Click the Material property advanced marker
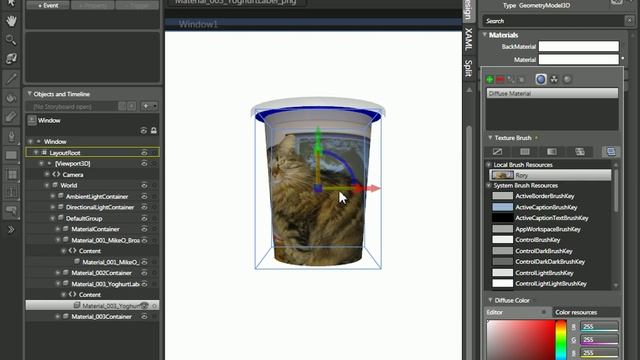The height and width of the screenshot is (360, 640). [x=622, y=59]
